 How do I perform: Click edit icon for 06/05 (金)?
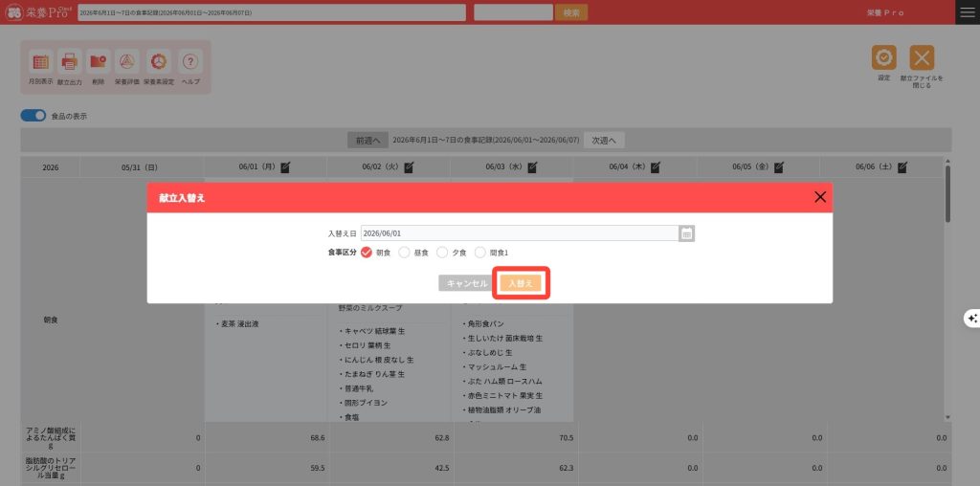779,167
